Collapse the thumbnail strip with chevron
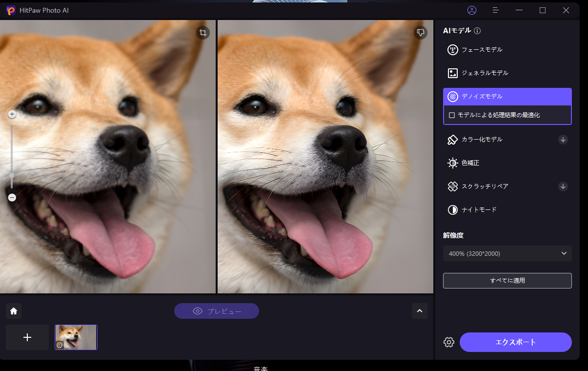This screenshot has height=371, width=588. [x=419, y=311]
